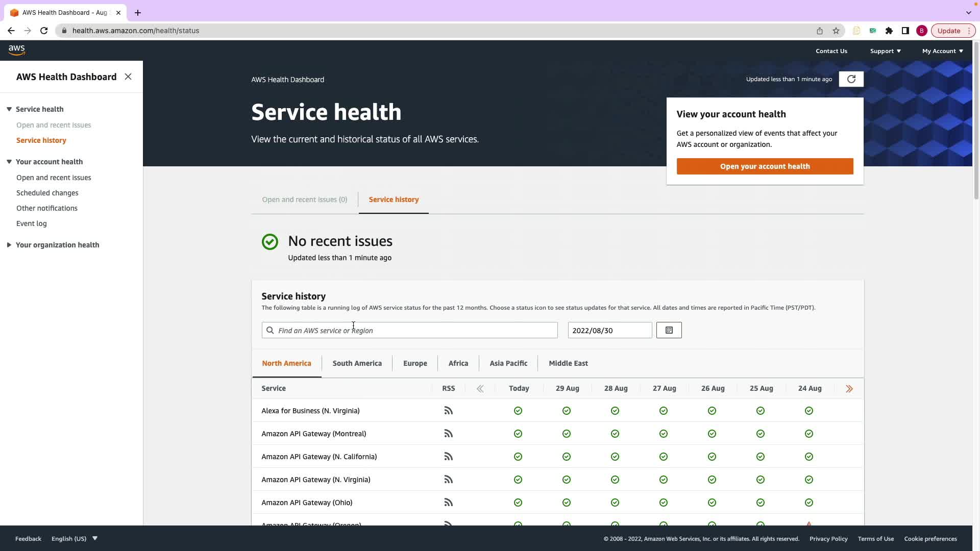Close the AWS Health Dashboard side panel
The width and height of the screenshot is (980, 551).
128,77
